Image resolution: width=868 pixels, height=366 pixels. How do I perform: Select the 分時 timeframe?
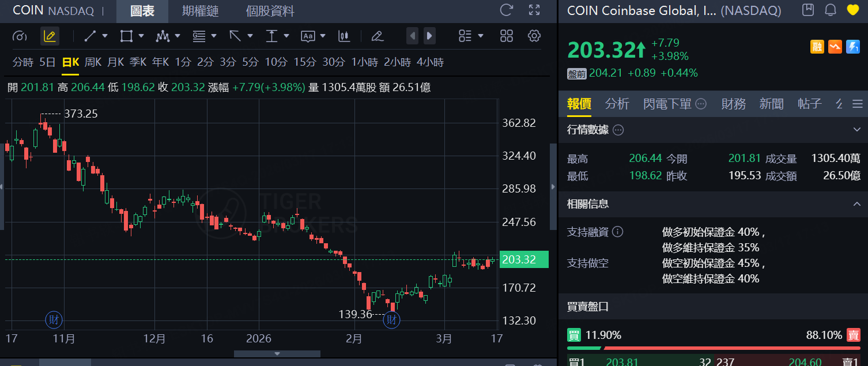point(23,62)
